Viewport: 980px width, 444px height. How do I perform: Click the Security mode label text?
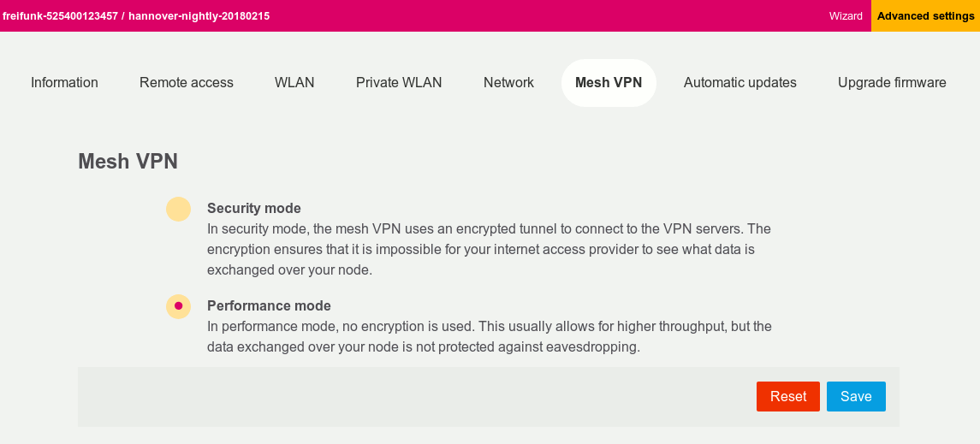click(x=253, y=208)
